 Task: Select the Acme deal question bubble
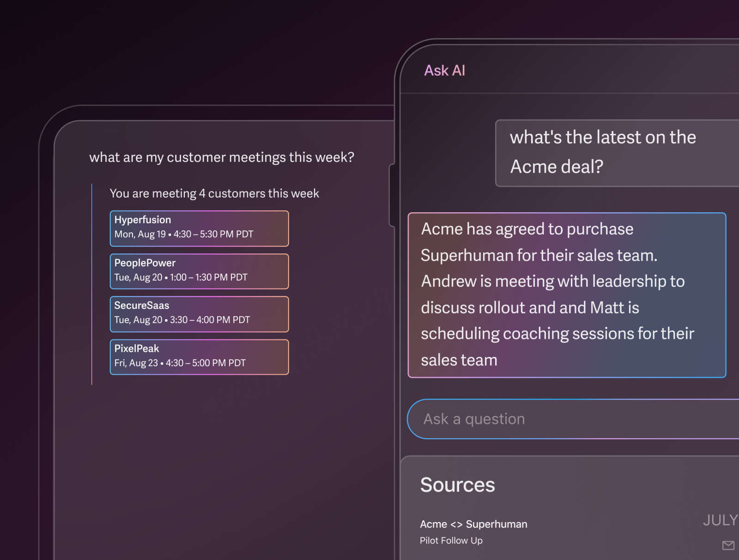click(617, 153)
